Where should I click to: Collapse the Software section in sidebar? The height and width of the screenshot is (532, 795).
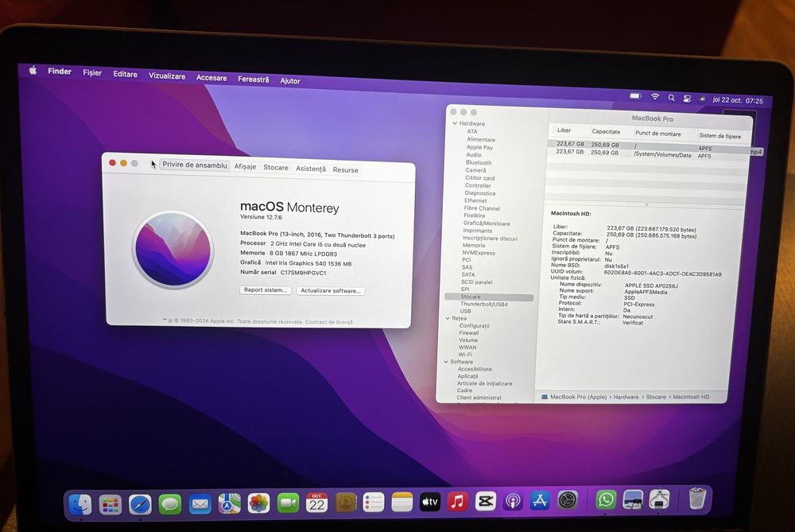(x=446, y=362)
